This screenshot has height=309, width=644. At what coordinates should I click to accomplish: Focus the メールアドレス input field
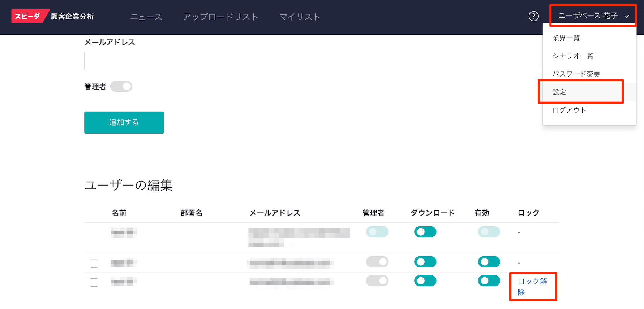(313, 61)
